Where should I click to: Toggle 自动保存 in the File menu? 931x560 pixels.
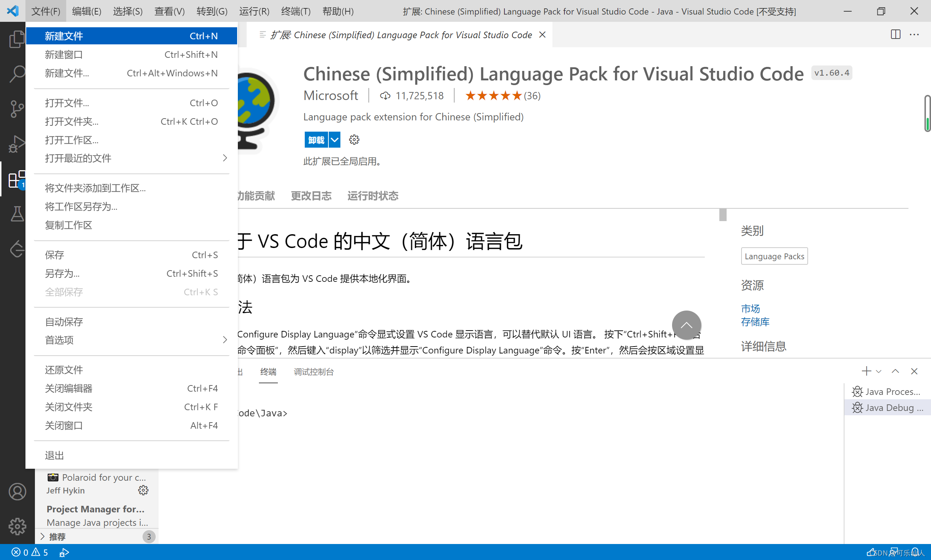(132, 322)
